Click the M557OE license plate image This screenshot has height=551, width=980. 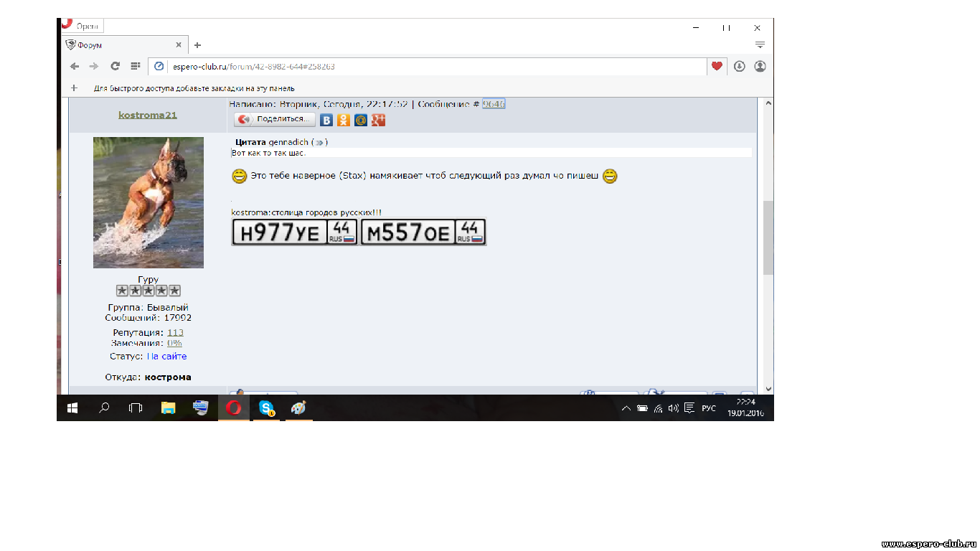click(x=423, y=232)
